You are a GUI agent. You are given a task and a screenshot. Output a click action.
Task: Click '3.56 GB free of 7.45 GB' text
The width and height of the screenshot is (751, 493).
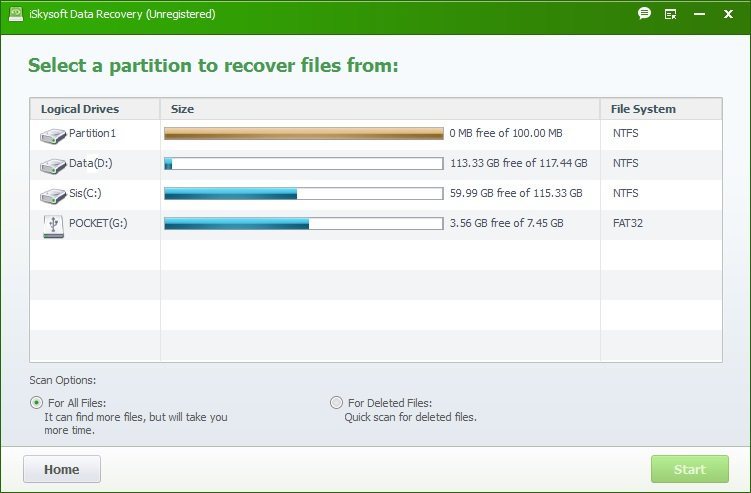tap(507, 223)
